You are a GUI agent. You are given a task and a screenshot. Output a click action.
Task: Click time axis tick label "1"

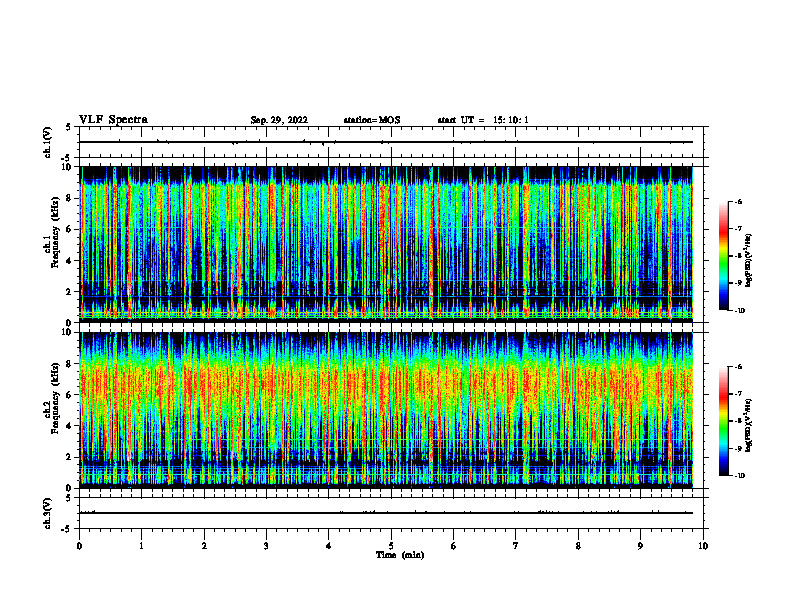pyautogui.click(x=141, y=546)
